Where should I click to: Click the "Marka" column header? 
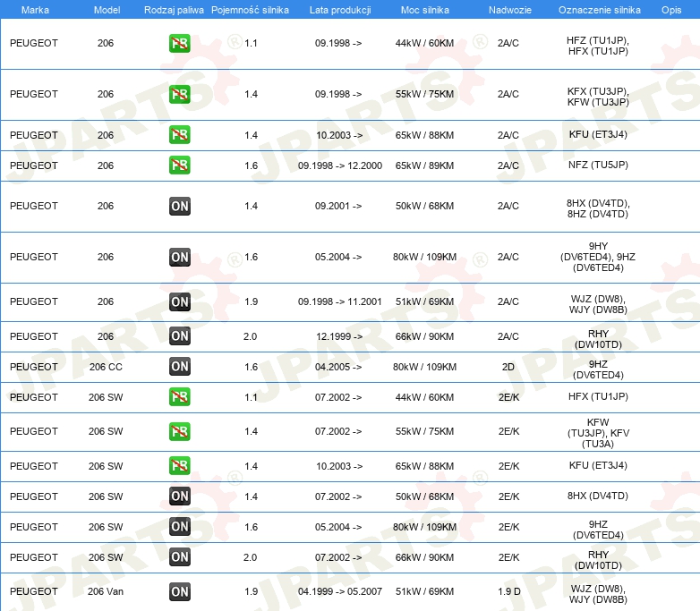pos(35,9)
